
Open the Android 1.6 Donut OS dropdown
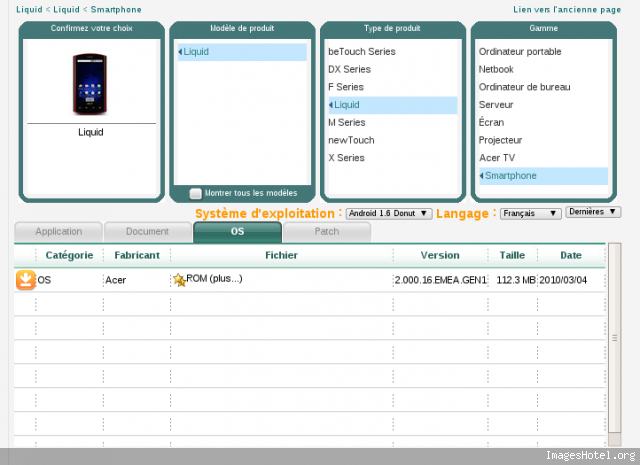click(389, 214)
